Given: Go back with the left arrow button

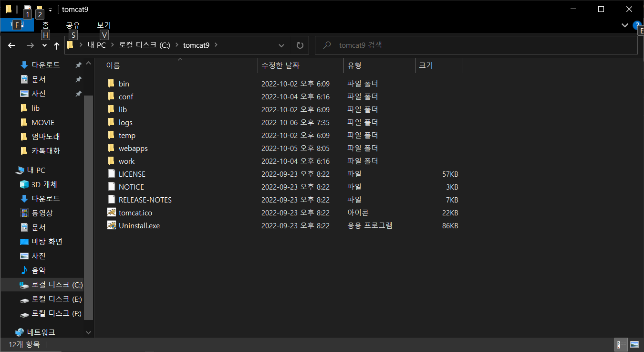Looking at the screenshot, I should (12, 45).
